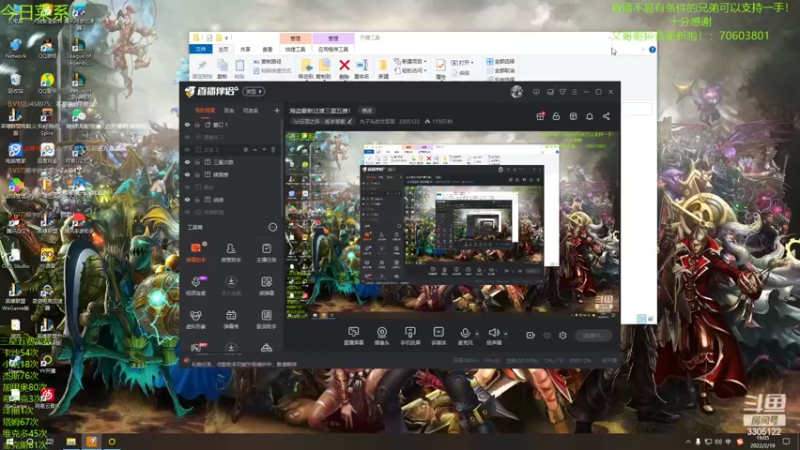
Task: Open the quick access toolbar dropdown in Explorer
Action: [227, 38]
